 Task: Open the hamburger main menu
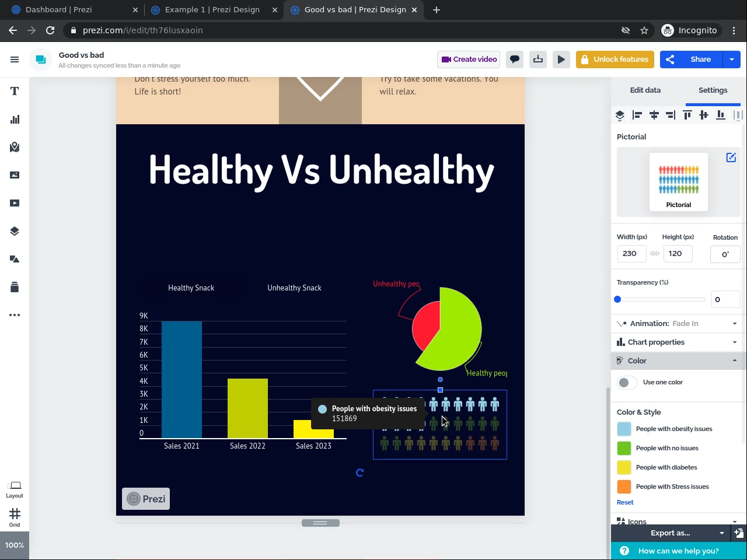click(15, 59)
